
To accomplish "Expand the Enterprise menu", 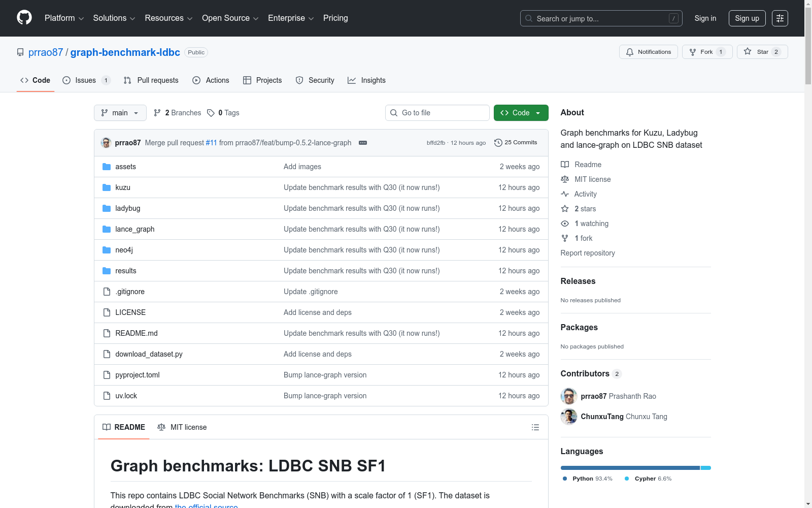I will (291, 18).
